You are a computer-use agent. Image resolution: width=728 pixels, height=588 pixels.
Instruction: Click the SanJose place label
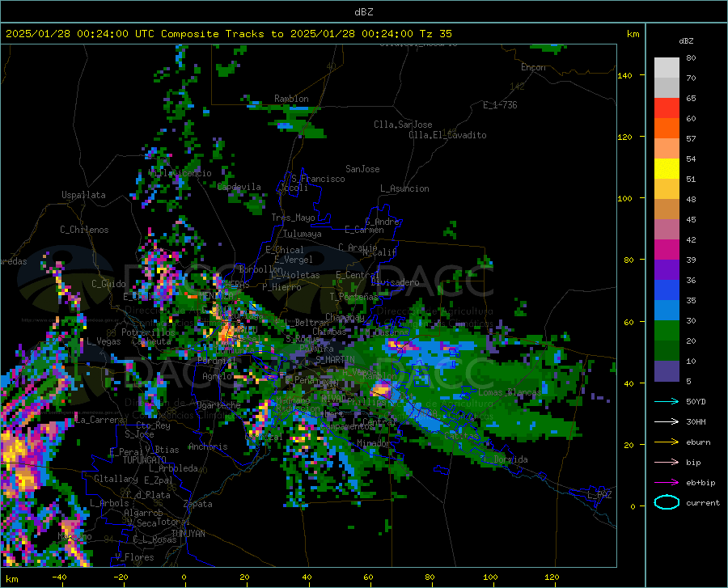pos(362,169)
